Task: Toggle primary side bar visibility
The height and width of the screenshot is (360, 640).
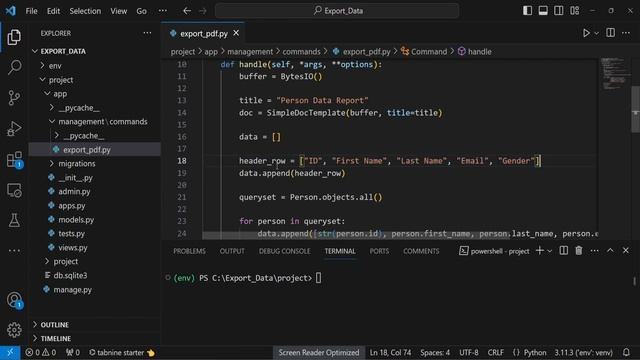Action: click(527, 11)
